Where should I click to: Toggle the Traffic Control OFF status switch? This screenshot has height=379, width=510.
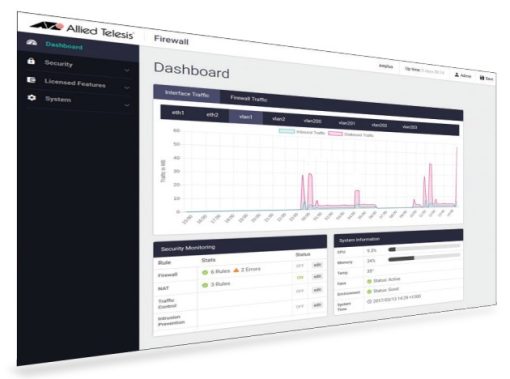tap(300, 291)
